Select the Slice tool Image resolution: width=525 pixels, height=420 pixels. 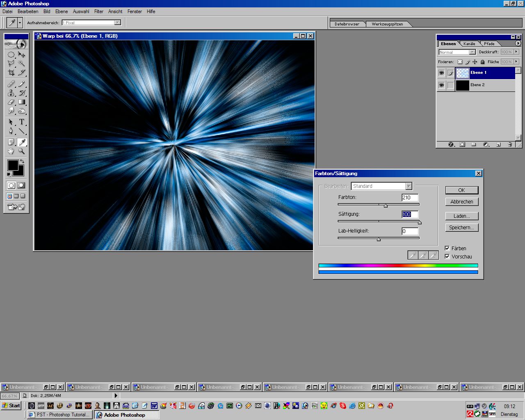click(22, 73)
